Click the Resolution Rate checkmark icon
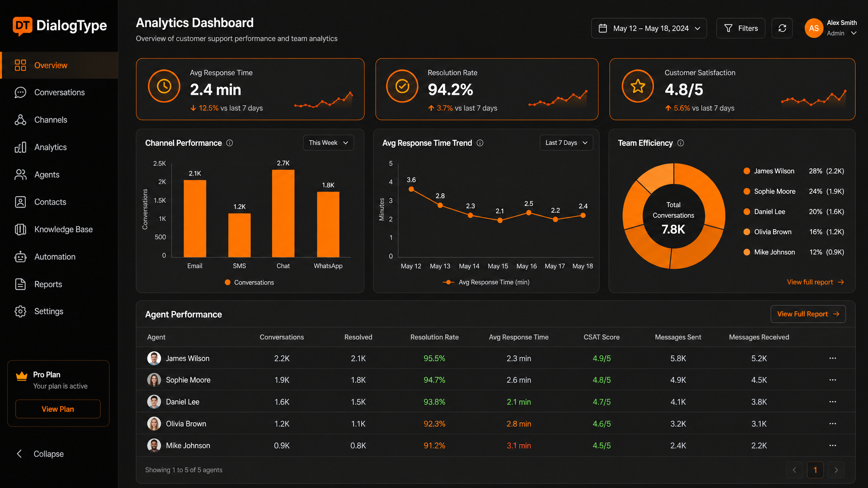Screen dimensions: 868x488 coord(402,86)
